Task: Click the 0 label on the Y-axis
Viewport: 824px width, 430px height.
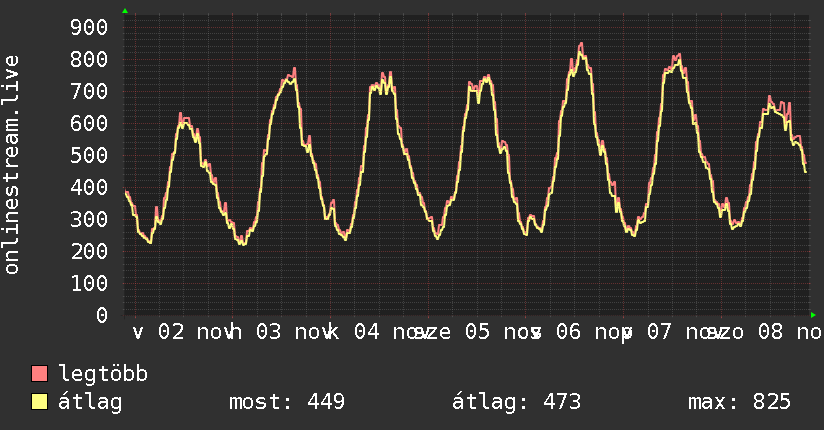Action: (x=101, y=315)
